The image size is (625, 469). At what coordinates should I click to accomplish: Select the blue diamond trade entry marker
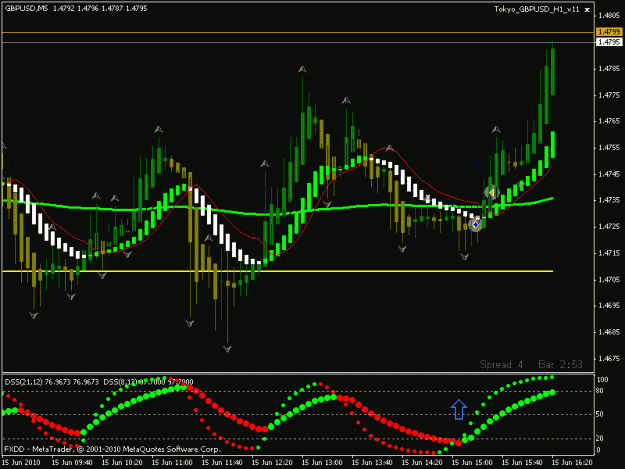475,225
